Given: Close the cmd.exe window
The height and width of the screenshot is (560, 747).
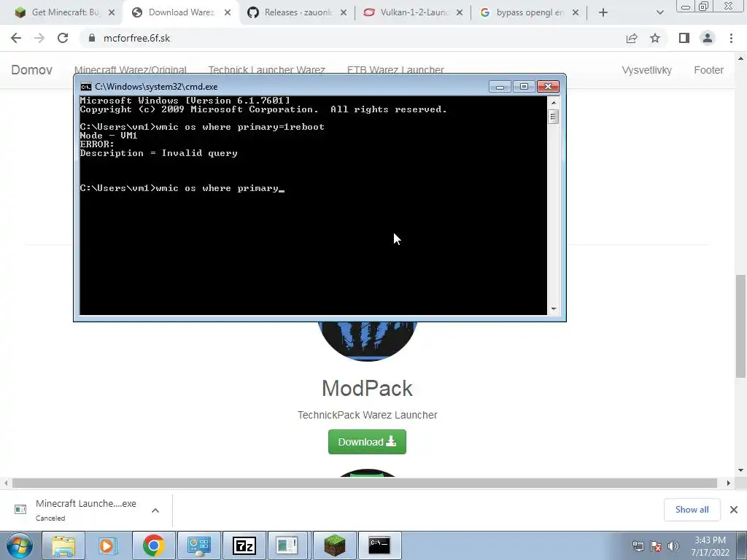Looking at the screenshot, I should 548,86.
